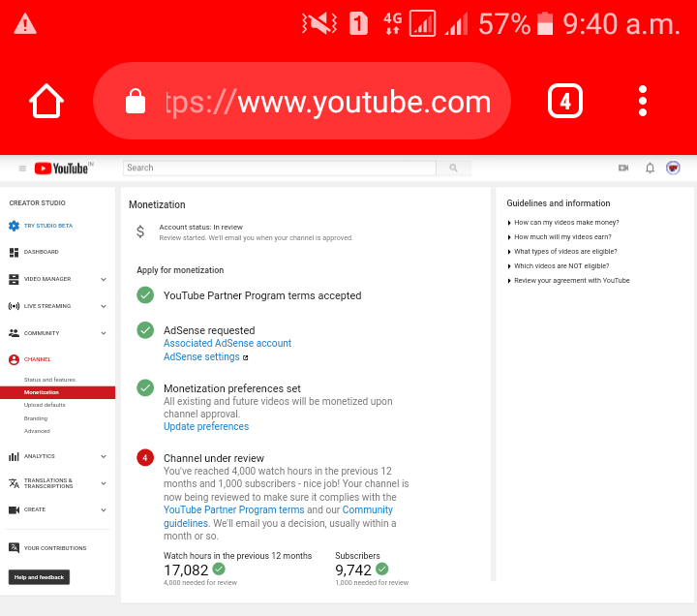This screenshot has width=697, height=616.
Task: Expand Community chevron
Action: (x=104, y=333)
